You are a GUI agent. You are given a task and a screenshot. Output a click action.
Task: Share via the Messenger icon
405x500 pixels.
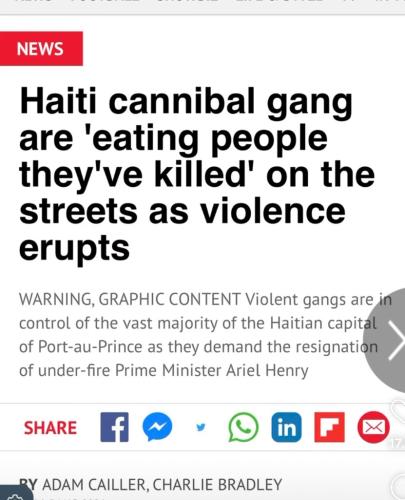[157, 427]
